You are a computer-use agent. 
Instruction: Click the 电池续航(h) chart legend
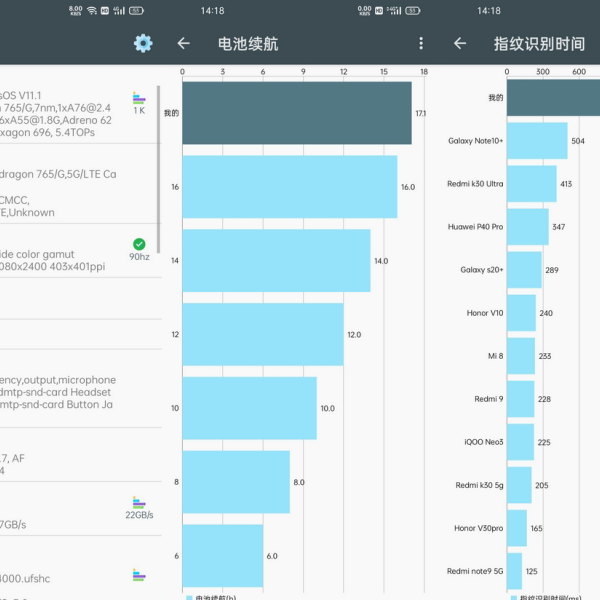(211, 597)
